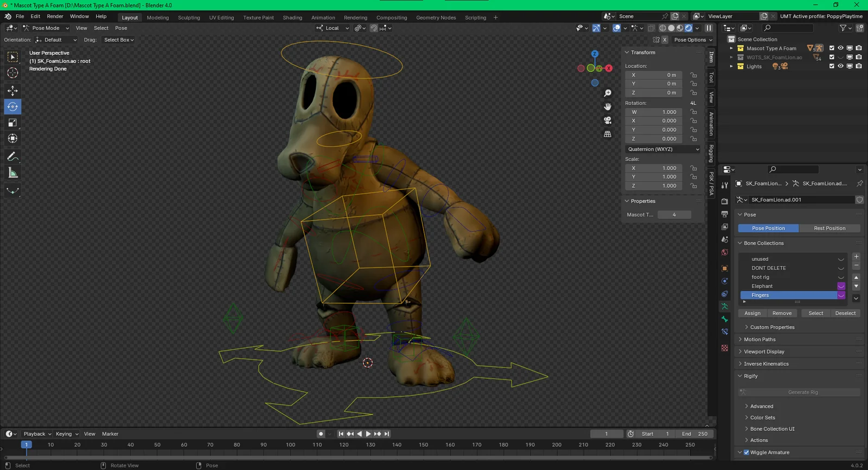This screenshot has height=470, width=868.
Task: Open the Rigging sidebar tab
Action: coord(711,154)
